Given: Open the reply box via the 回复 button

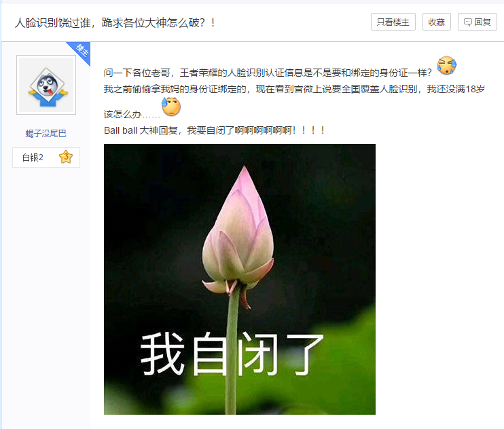Looking at the screenshot, I should point(478,22).
